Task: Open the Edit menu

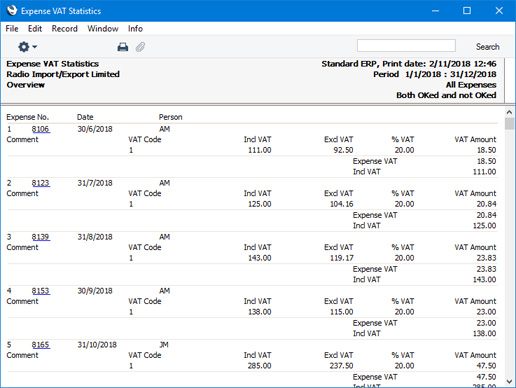Action: pyautogui.click(x=35, y=29)
